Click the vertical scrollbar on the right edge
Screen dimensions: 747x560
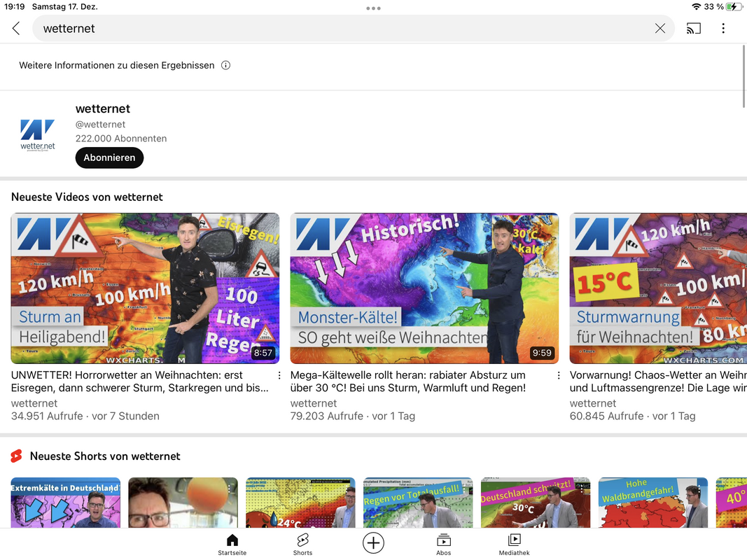(743, 76)
